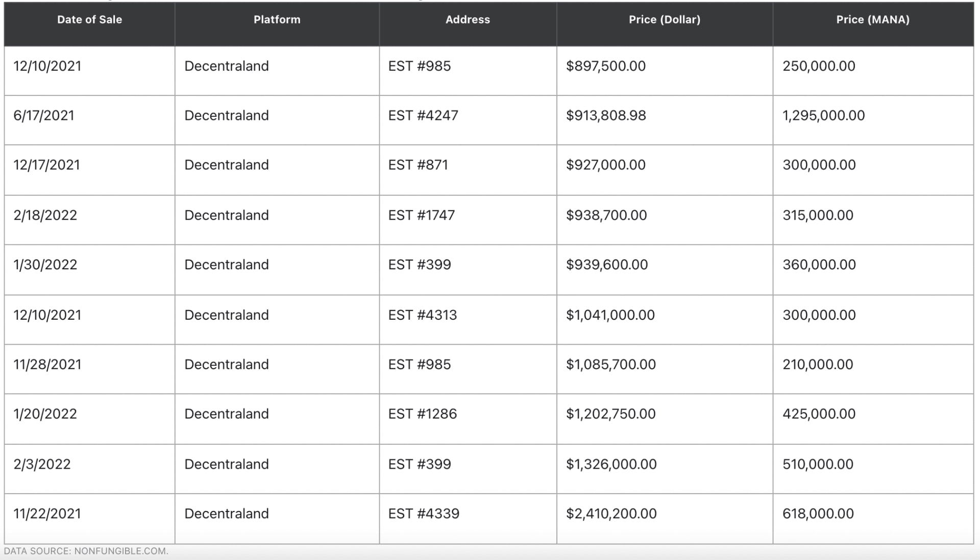Click the Price (Dollar) column header
The height and width of the screenshot is (560, 980).
point(664,20)
